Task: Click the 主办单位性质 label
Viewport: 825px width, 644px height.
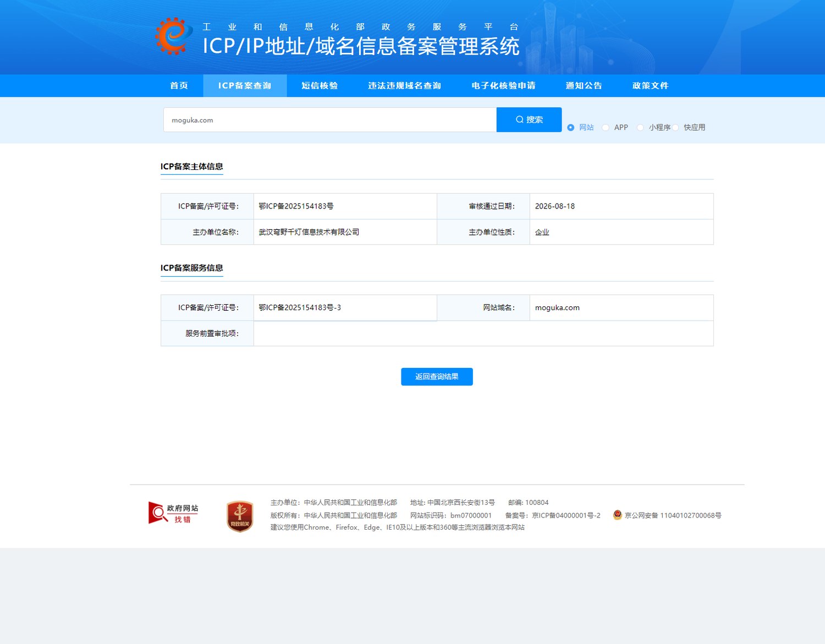Action: 492,232
